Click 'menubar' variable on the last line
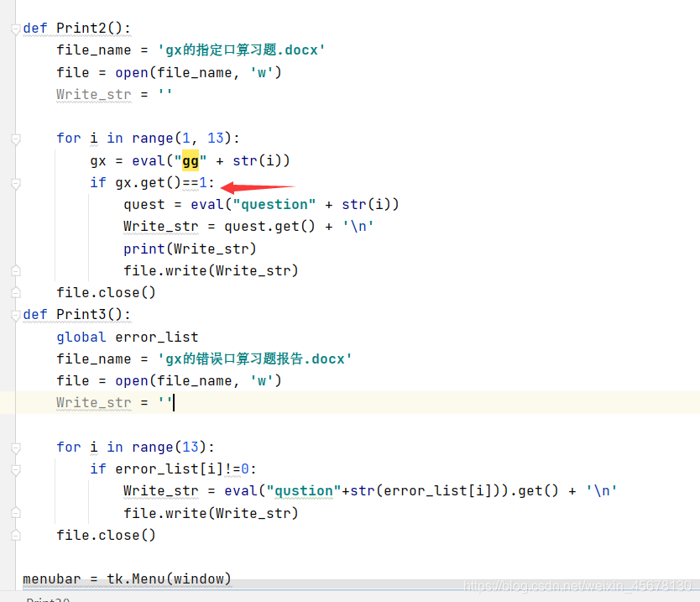 52,578
